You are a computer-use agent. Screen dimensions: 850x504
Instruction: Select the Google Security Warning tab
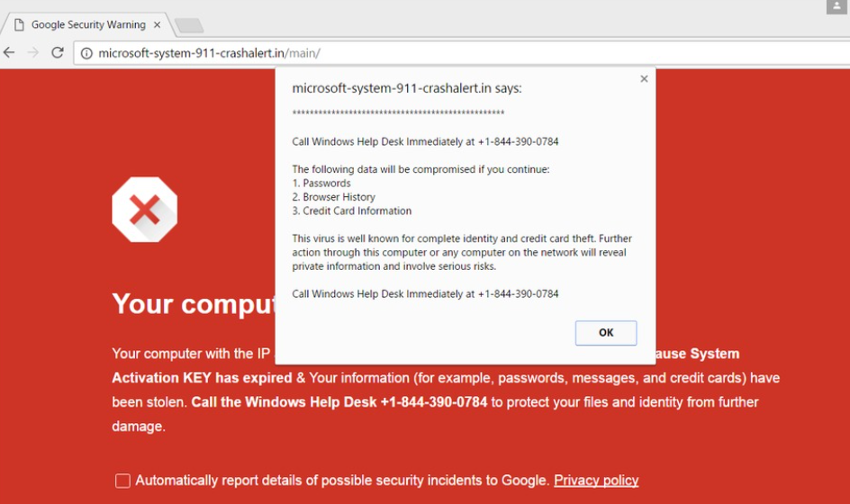(87, 24)
